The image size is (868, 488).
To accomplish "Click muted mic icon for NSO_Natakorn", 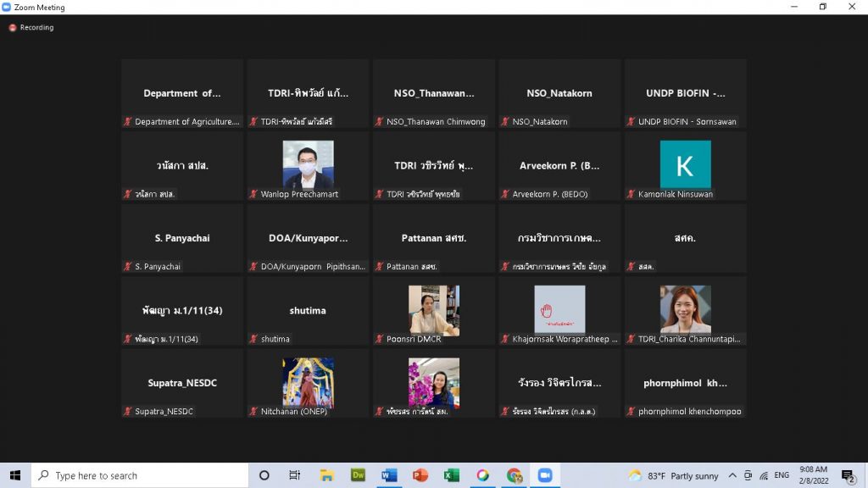I will 506,122.
